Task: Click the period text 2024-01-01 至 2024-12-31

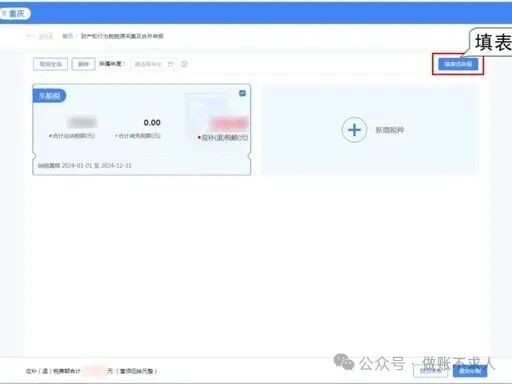Action: pyautogui.click(x=97, y=166)
